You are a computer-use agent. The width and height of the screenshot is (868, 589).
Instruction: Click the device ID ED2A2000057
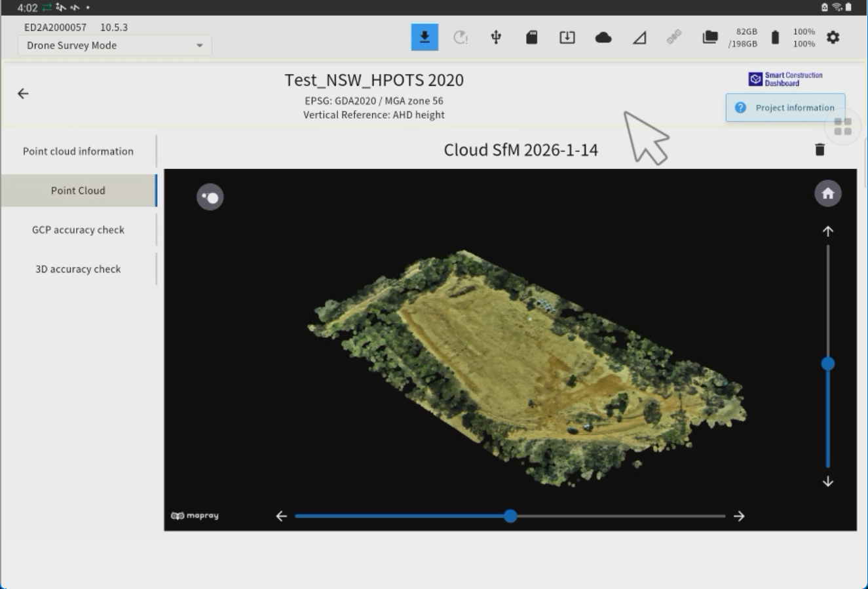[55, 28]
